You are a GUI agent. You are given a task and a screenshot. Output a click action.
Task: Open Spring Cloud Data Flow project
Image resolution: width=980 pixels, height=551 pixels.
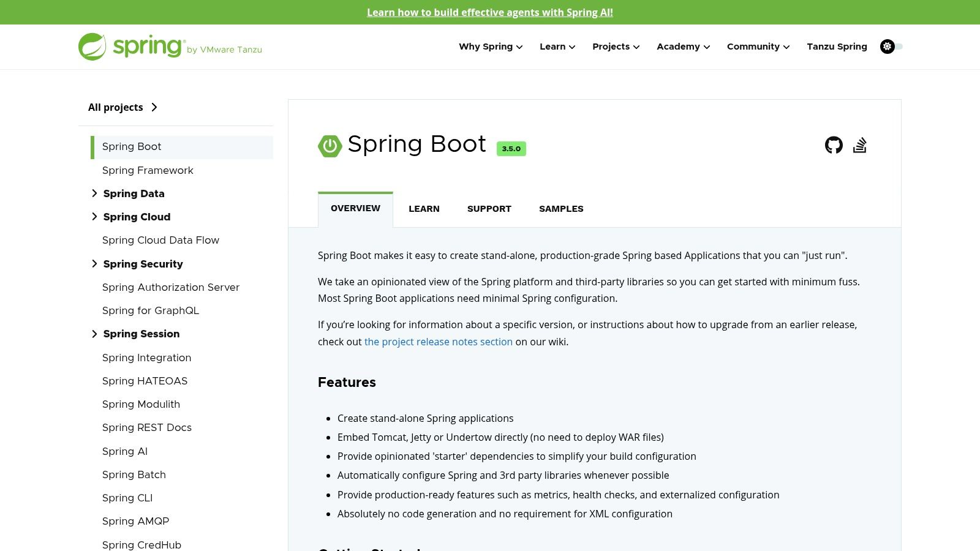(160, 240)
